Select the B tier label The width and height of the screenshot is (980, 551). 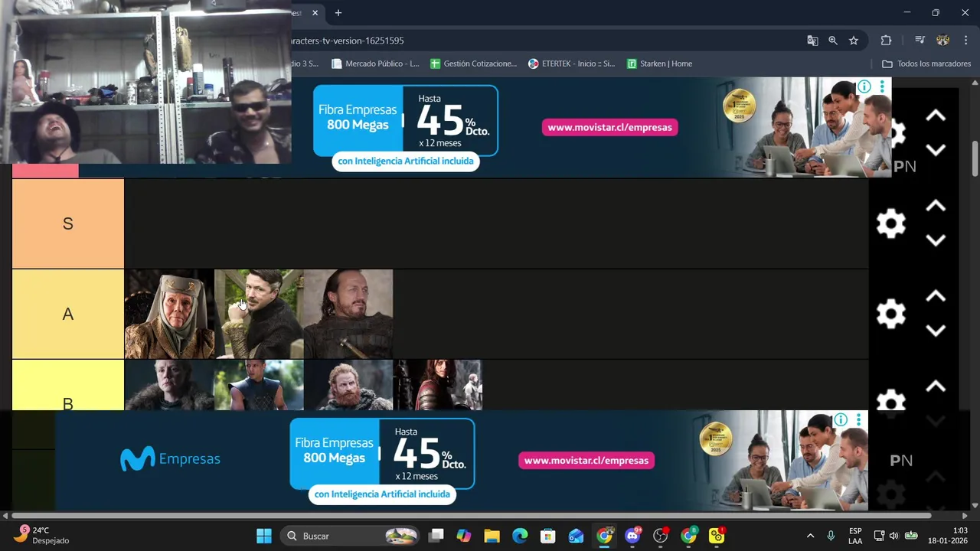pos(68,385)
